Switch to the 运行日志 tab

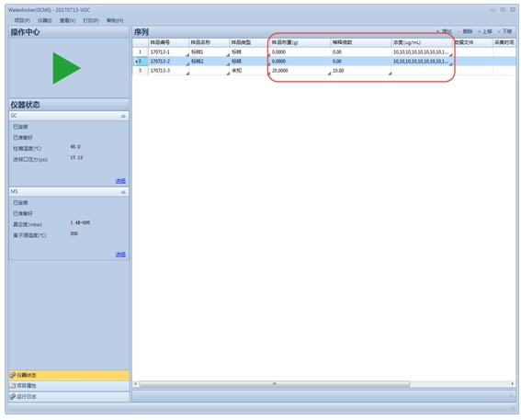[69, 397]
